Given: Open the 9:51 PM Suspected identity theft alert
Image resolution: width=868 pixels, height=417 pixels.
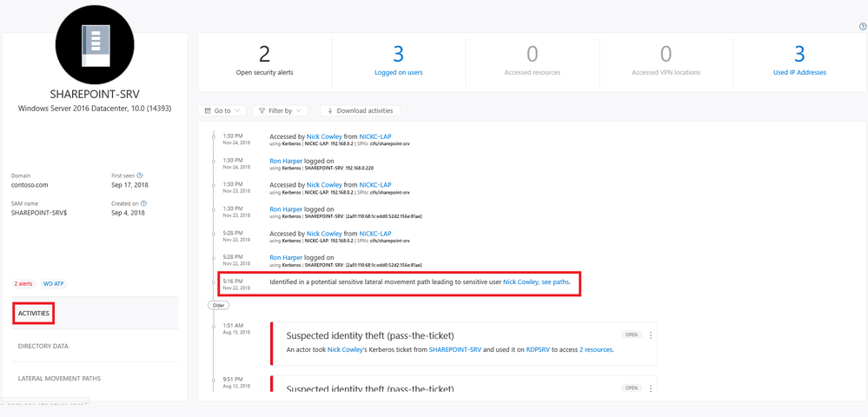Looking at the screenshot, I should (x=370, y=388).
